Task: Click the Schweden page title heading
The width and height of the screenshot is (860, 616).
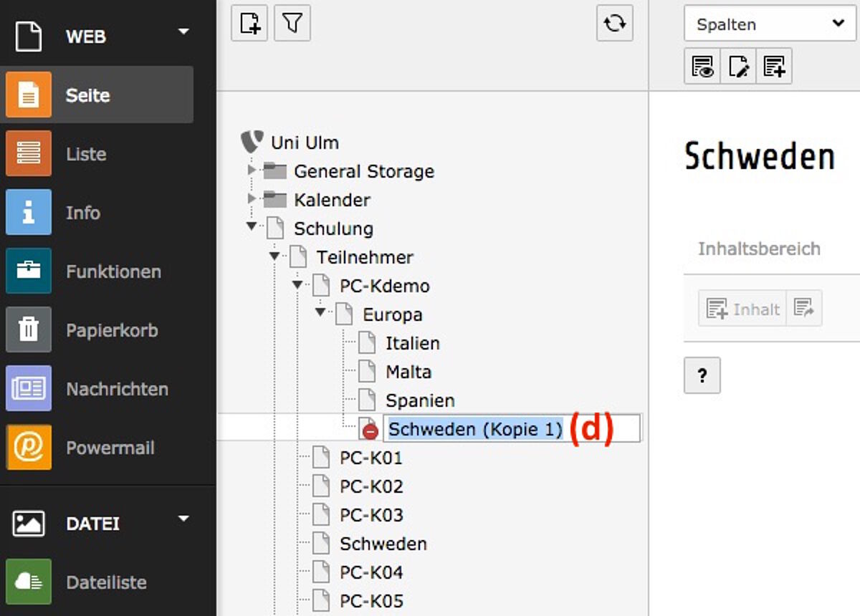Action: 760,155
